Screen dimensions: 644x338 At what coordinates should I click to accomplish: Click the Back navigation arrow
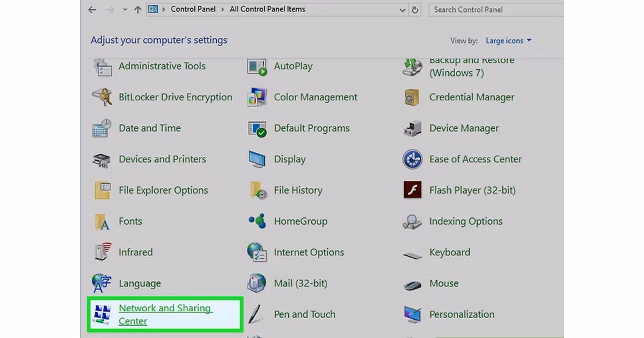coord(92,10)
